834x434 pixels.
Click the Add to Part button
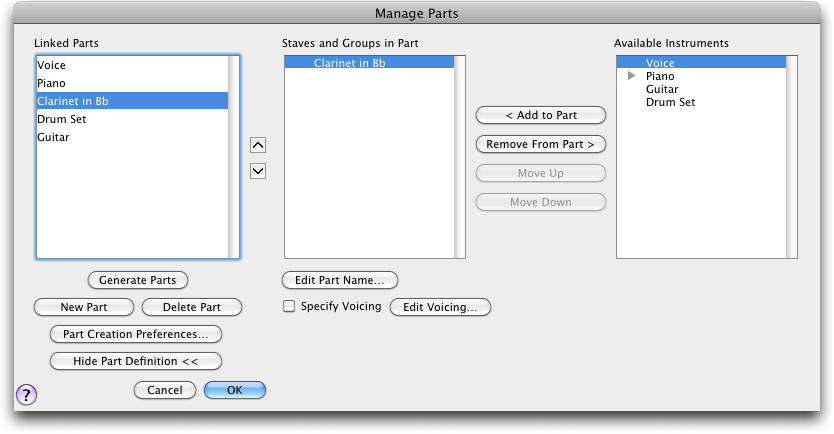(x=541, y=115)
